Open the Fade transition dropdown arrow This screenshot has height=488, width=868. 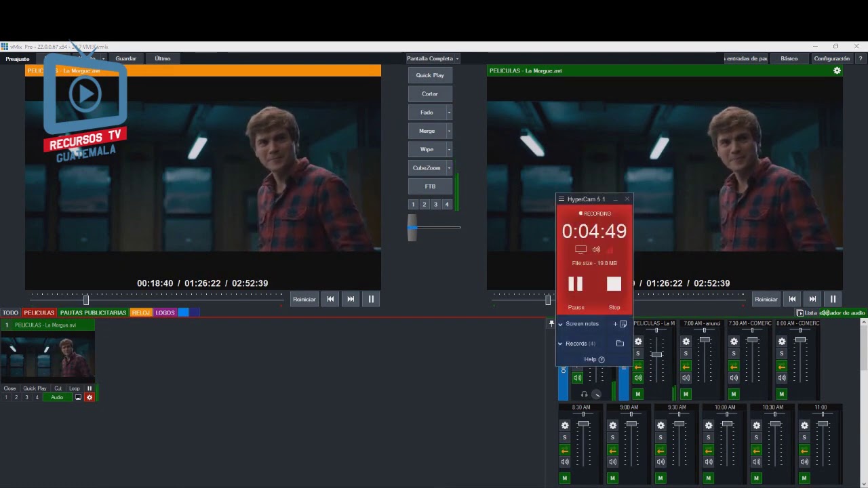pos(449,113)
